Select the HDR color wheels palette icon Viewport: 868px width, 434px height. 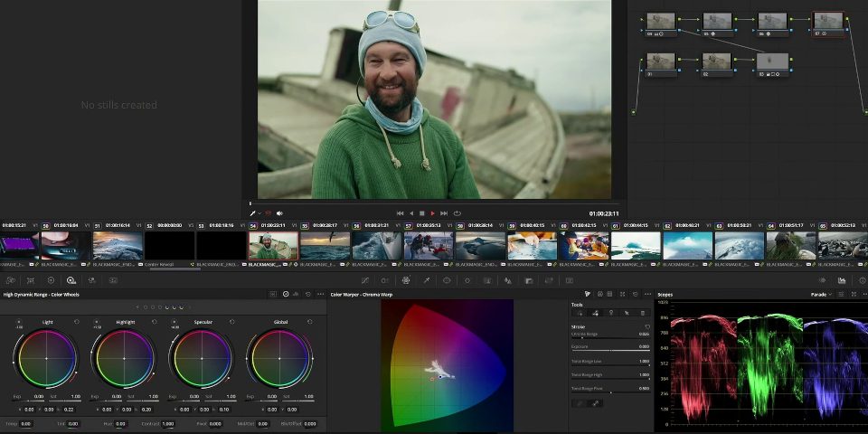click(x=71, y=280)
